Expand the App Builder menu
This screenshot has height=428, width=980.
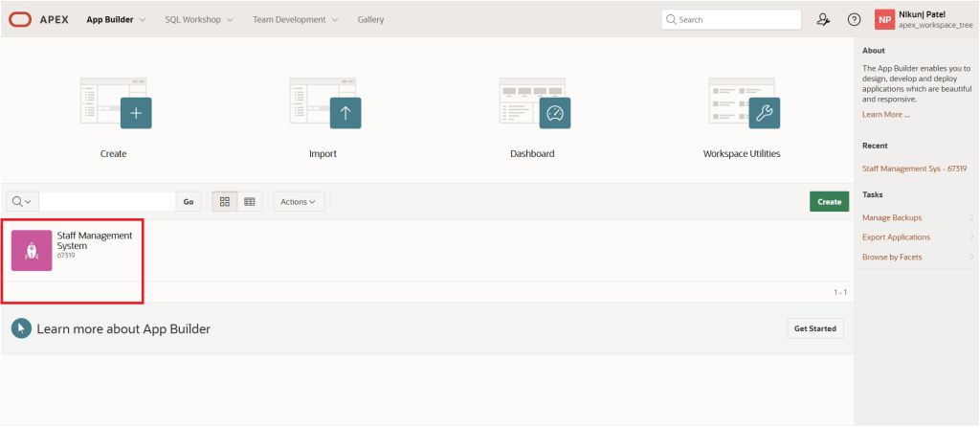click(x=116, y=19)
